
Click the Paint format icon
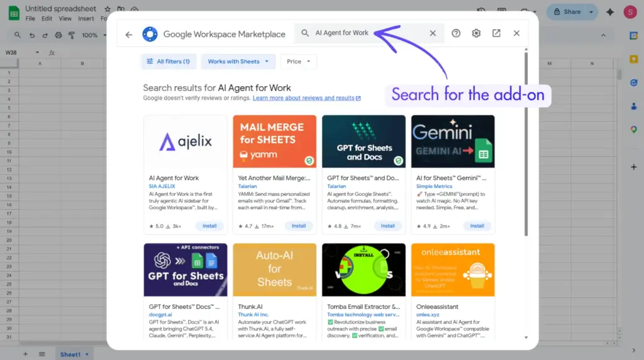pos(72,35)
